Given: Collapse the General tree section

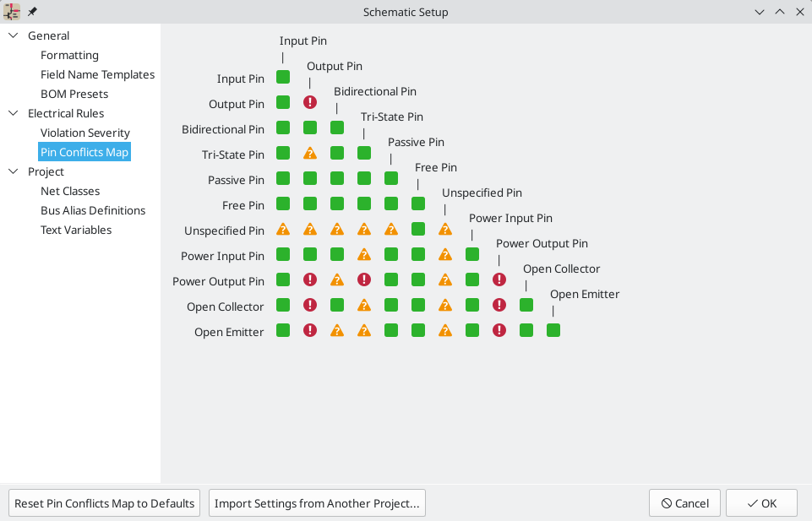Looking at the screenshot, I should 12,35.
